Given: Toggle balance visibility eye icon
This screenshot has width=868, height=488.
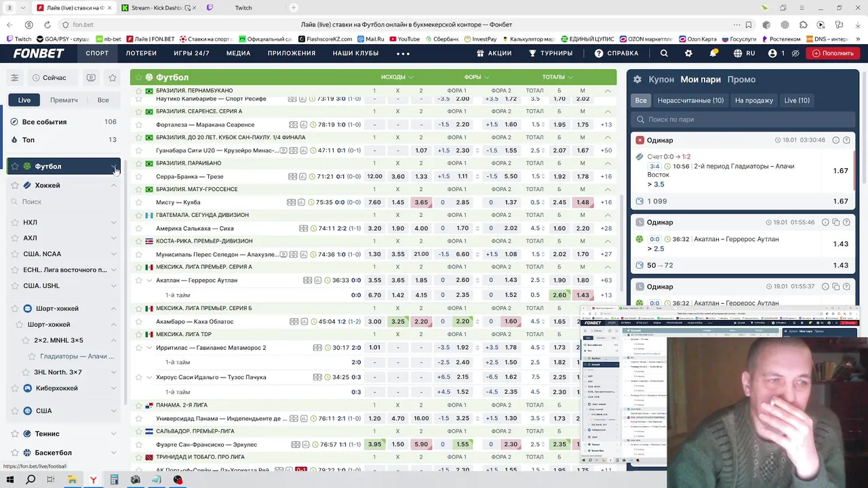Looking at the screenshot, I should click(x=795, y=53).
